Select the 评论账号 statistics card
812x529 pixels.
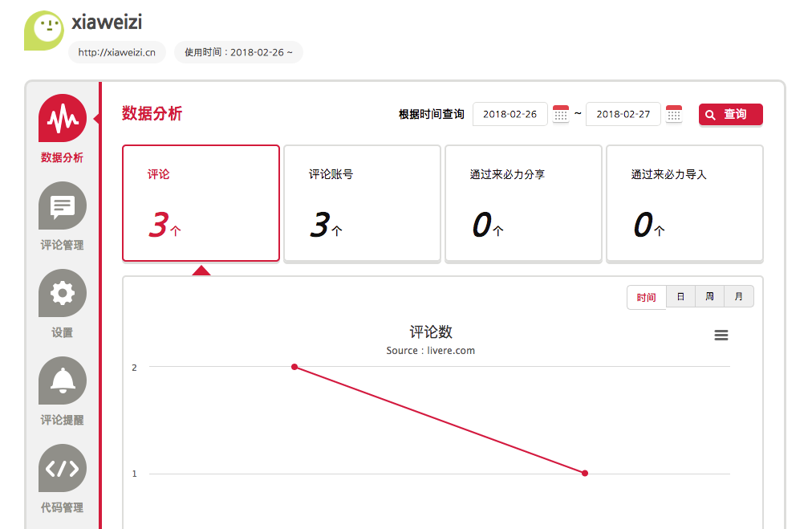point(363,203)
